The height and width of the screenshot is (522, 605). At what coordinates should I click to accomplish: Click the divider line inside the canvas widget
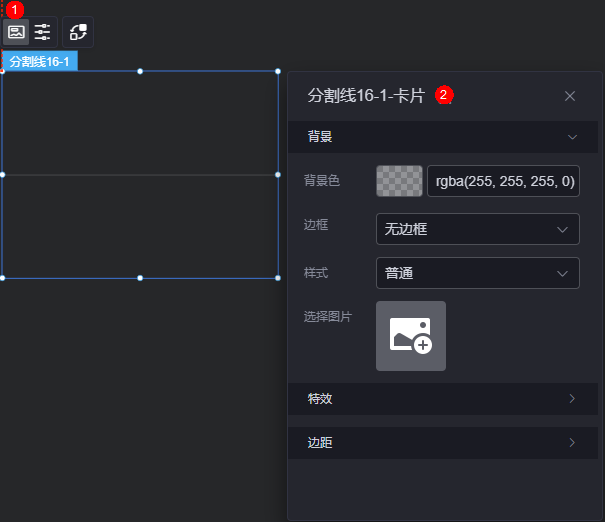[x=140, y=175]
